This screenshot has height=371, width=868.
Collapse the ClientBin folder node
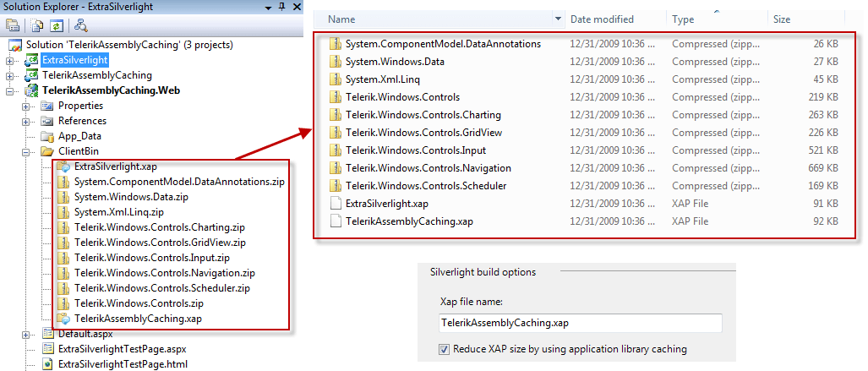[25, 152]
